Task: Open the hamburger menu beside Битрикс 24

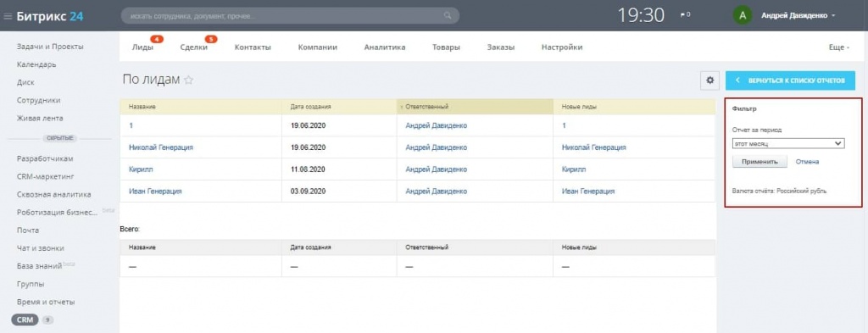Action: click(8, 17)
